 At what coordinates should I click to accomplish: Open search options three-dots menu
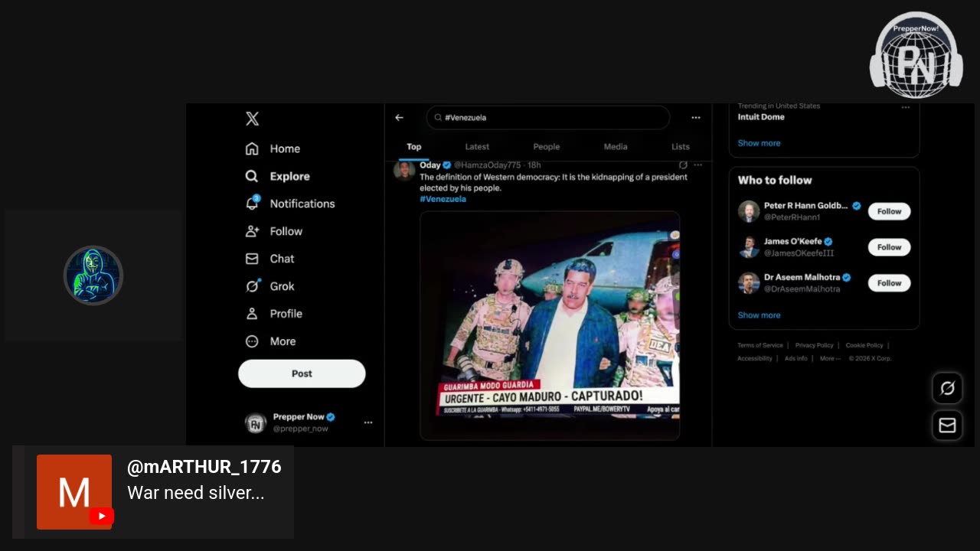(x=695, y=118)
